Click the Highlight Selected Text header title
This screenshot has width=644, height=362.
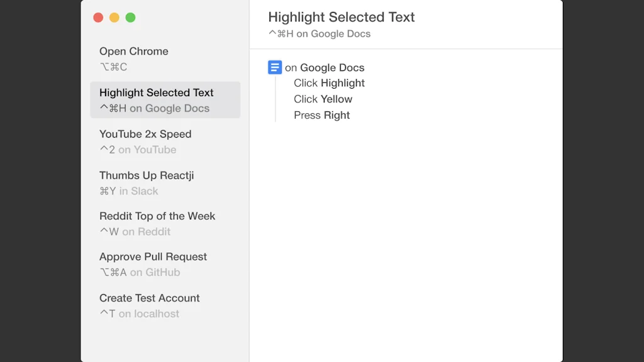click(x=341, y=18)
